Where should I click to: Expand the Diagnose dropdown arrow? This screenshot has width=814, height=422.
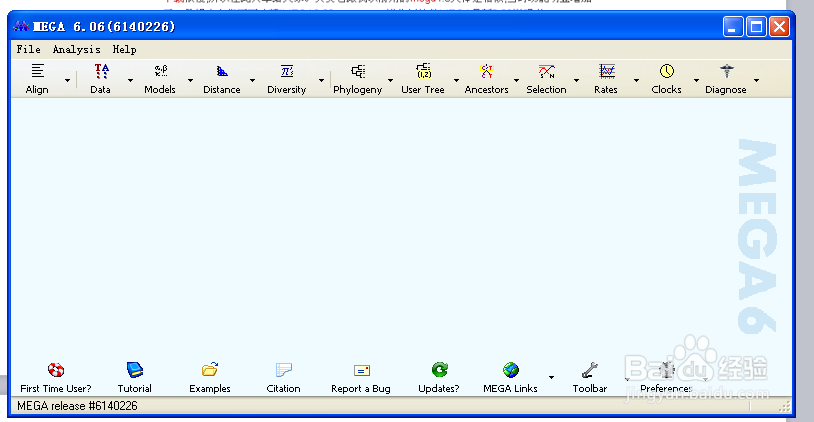[x=756, y=80]
